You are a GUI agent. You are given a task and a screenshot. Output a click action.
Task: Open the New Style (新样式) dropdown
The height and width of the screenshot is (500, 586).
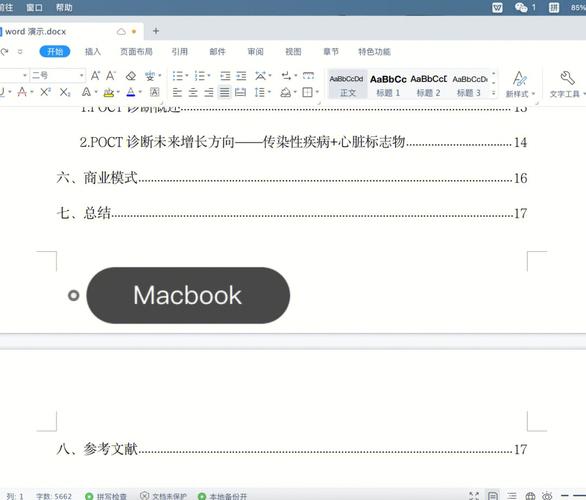pyautogui.click(x=520, y=84)
